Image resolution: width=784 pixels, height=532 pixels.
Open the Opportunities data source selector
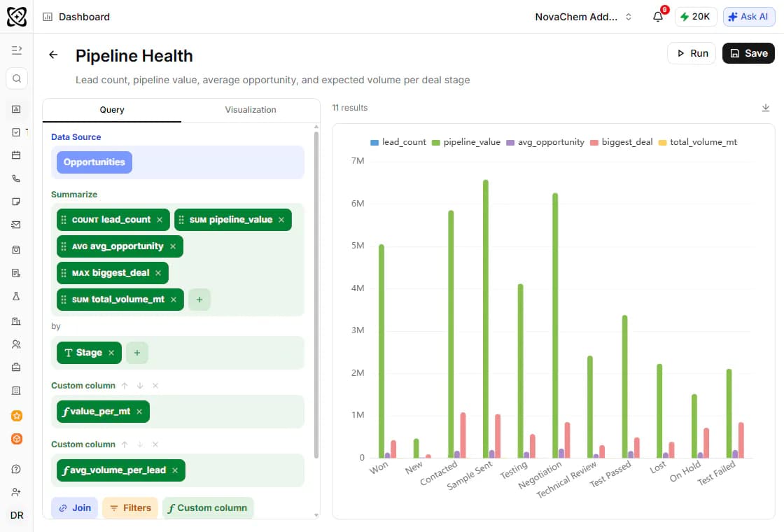pos(94,162)
